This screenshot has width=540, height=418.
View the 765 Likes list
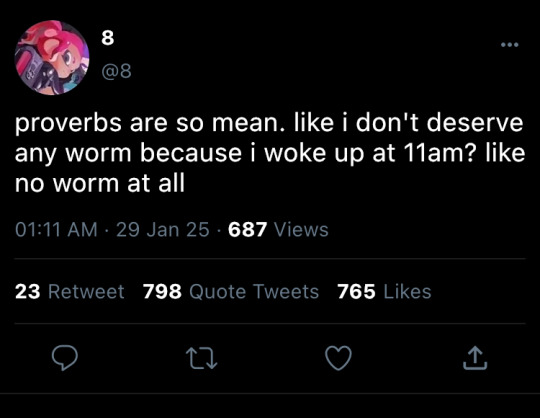(384, 292)
